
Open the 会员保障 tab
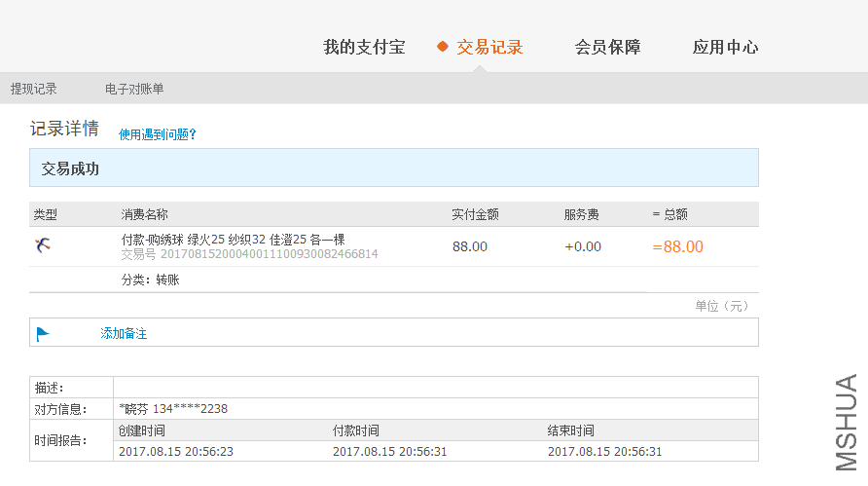pyautogui.click(x=608, y=47)
